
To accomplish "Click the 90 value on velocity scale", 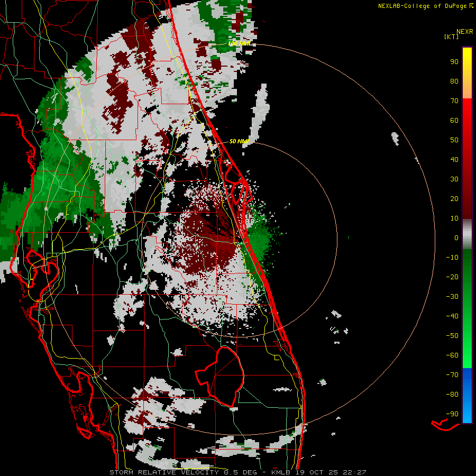I will point(454,62).
